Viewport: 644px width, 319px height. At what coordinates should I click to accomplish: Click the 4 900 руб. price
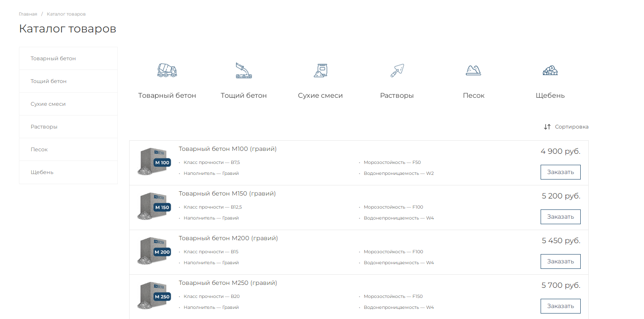pyautogui.click(x=560, y=151)
